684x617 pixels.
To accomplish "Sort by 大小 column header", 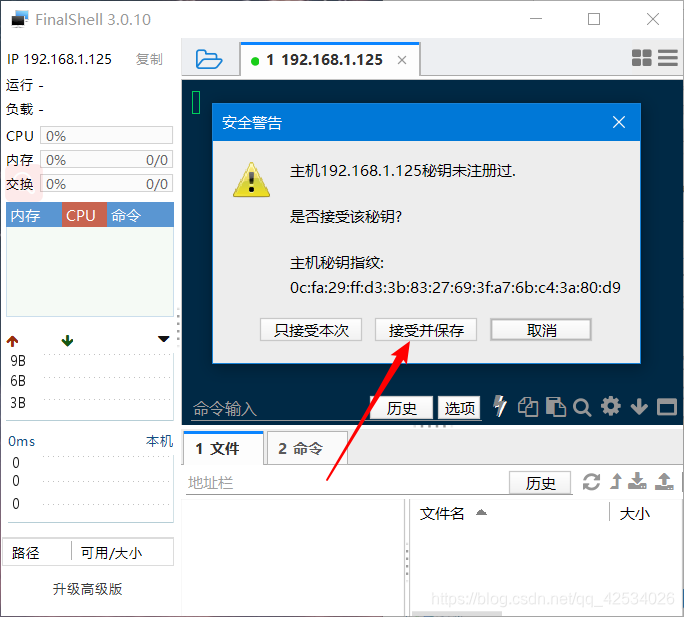I will click(x=635, y=513).
